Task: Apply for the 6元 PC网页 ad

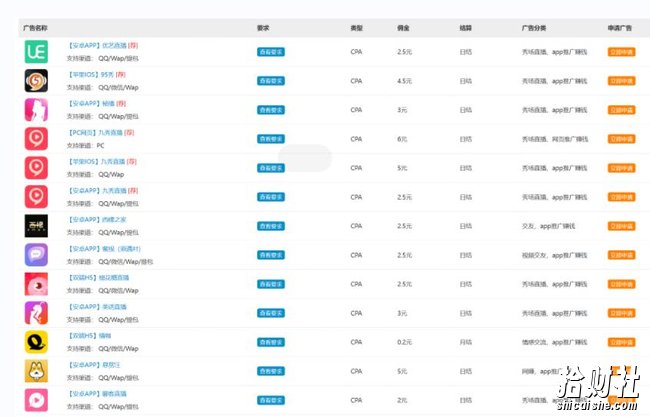Action: [x=621, y=139]
